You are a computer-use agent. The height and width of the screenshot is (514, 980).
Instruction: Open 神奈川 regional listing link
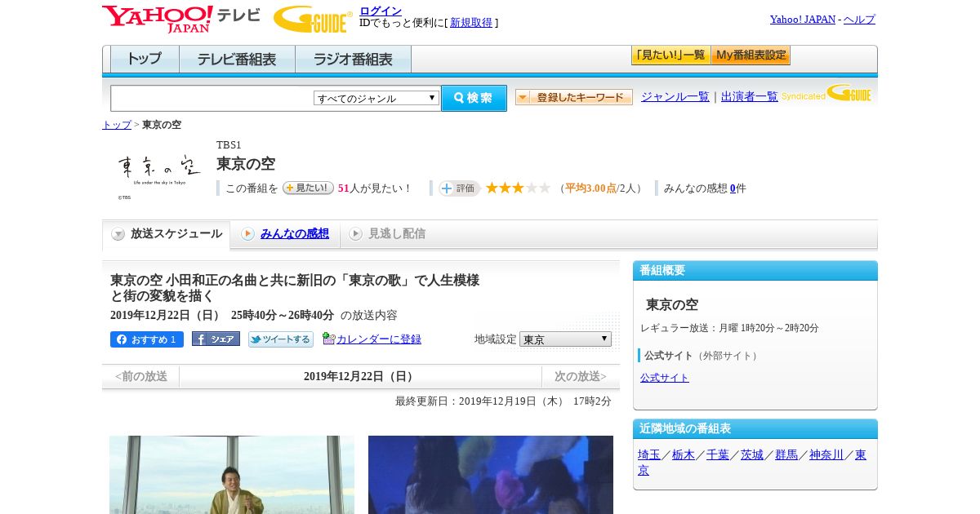tap(826, 455)
